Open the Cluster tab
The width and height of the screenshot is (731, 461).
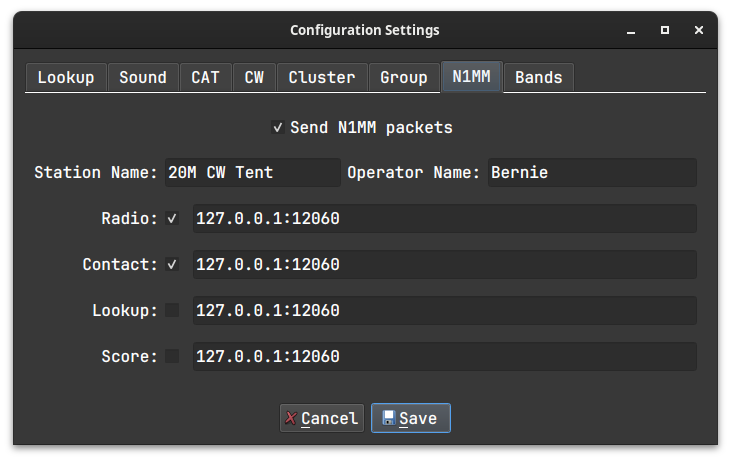point(322,77)
